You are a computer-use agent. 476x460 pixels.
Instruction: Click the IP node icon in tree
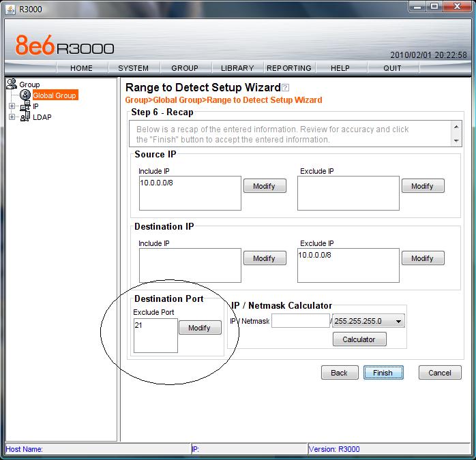[25, 106]
